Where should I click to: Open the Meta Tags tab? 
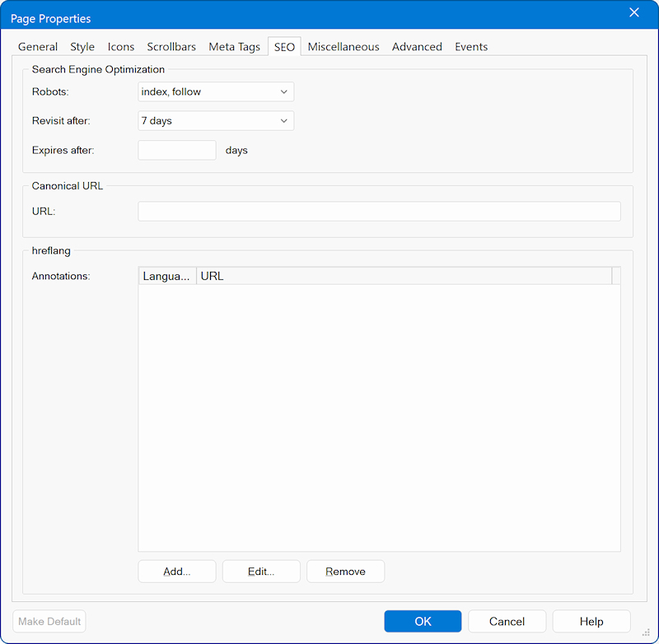click(234, 47)
